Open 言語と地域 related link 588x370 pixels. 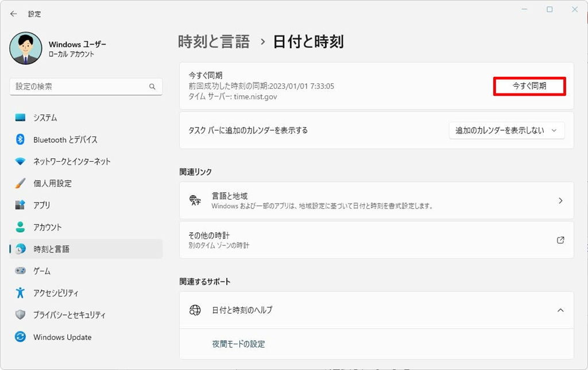[377, 200]
